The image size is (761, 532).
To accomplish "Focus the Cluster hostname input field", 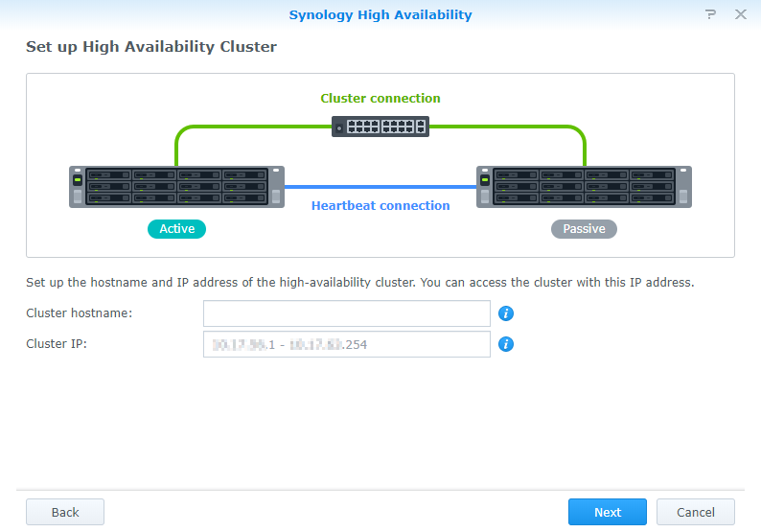I will 347,313.
